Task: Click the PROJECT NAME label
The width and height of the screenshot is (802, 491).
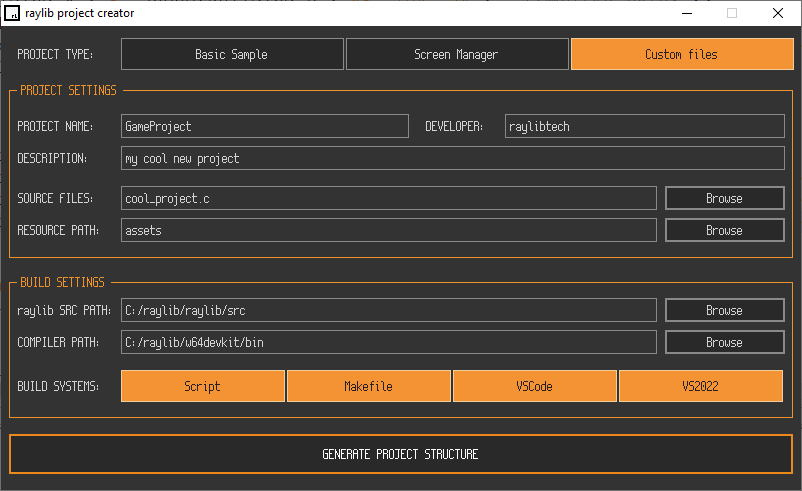Action: click(55, 126)
